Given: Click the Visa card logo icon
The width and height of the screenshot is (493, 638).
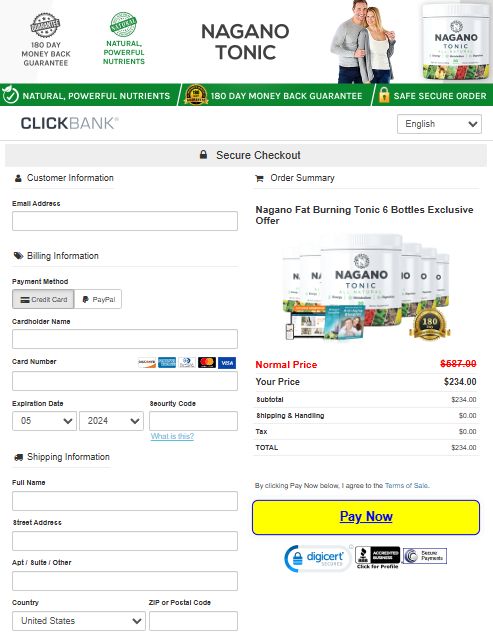Looking at the screenshot, I should 227,363.
